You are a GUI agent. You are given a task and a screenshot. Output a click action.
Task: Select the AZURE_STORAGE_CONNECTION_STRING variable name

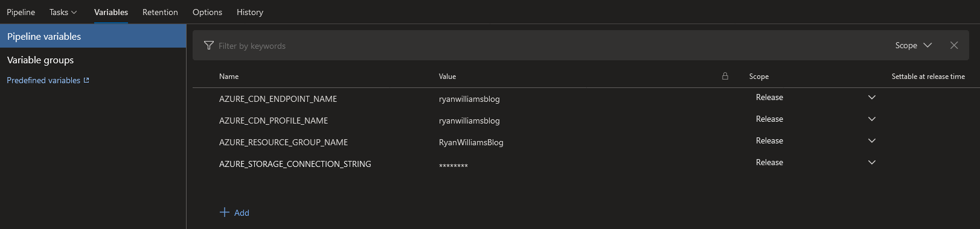click(295, 164)
